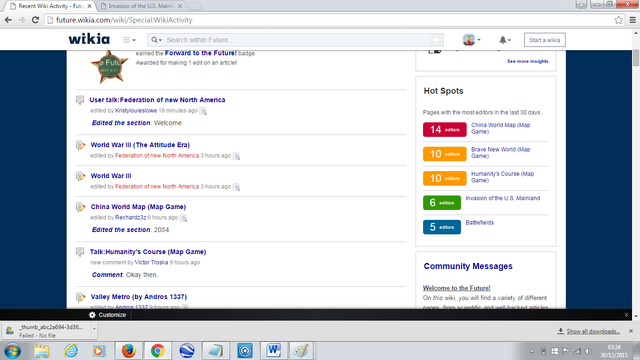Switch to Invasion of the U.S. Mainland tab
Screen dimensions: 640x360
coord(141,6)
